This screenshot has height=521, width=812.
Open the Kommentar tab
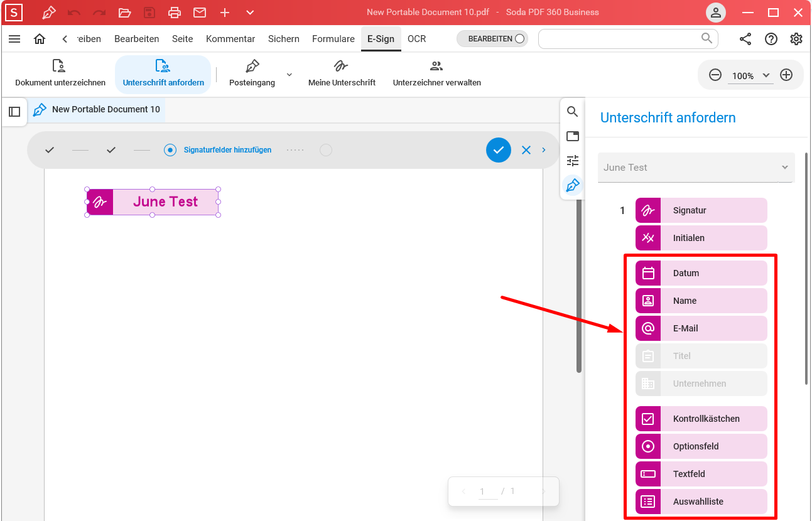coord(230,39)
